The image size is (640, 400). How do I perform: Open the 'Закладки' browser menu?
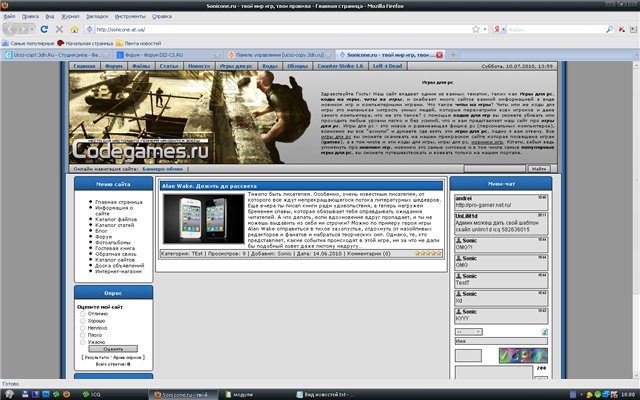point(97,16)
